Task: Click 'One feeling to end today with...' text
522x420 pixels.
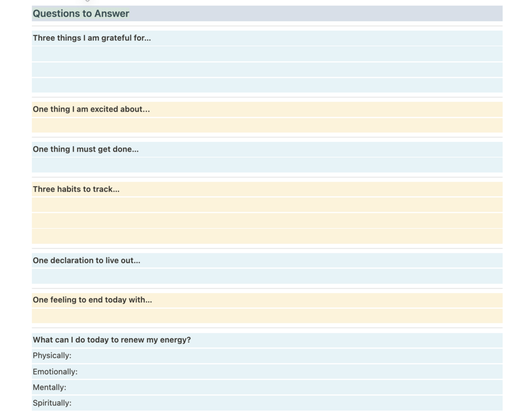Action: point(92,300)
